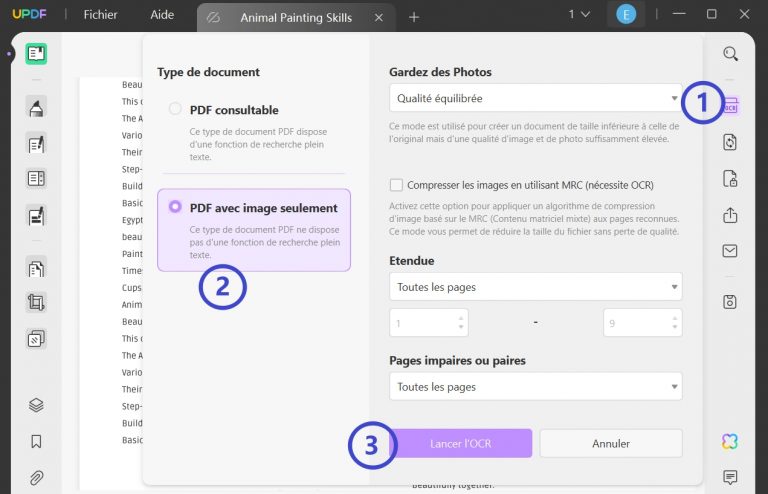Select PDF avec image seulement radio option
Image resolution: width=768 pixels, height=494 pixels.
pyautogui.click(x=176, y=207)
